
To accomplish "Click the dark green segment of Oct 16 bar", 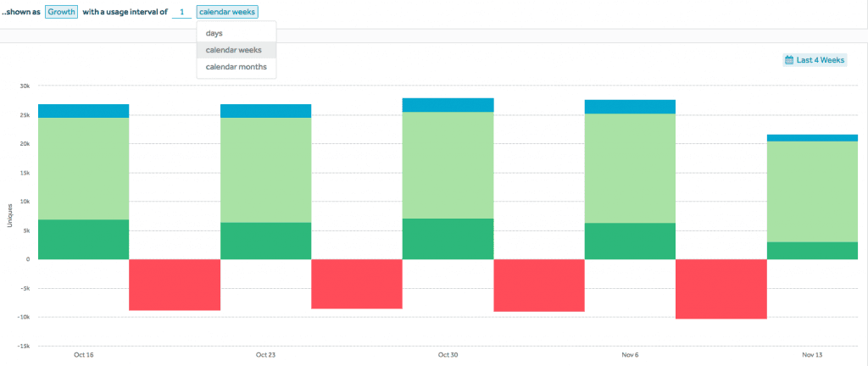I will pyautogui.click(x=83, y=239).
